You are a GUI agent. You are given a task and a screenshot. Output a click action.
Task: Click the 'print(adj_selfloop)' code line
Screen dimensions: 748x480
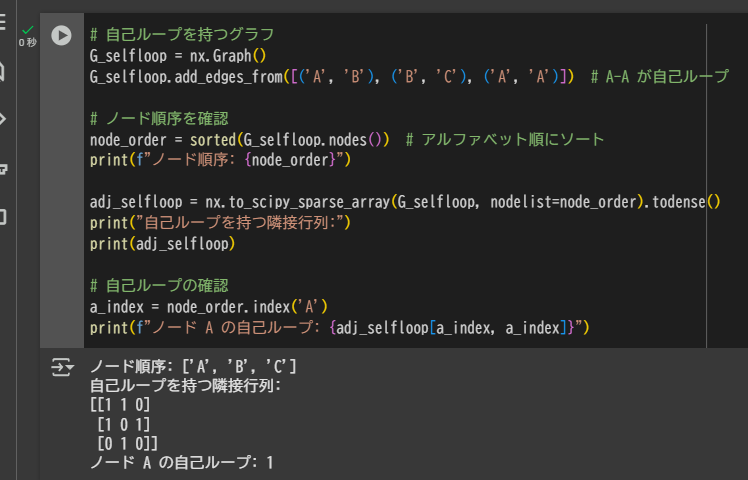pyautogui.click(x=162, y=244)
